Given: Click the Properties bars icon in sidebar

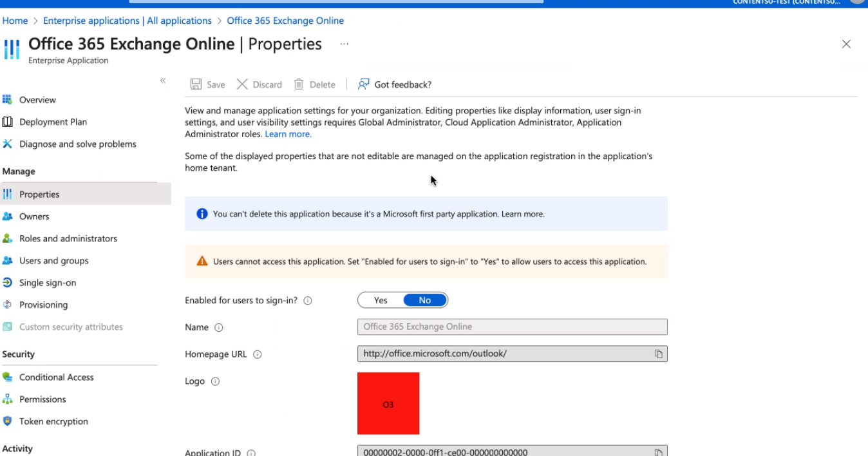Looking at the screenshot, I should pyautogui.click(x=7, y=194).
